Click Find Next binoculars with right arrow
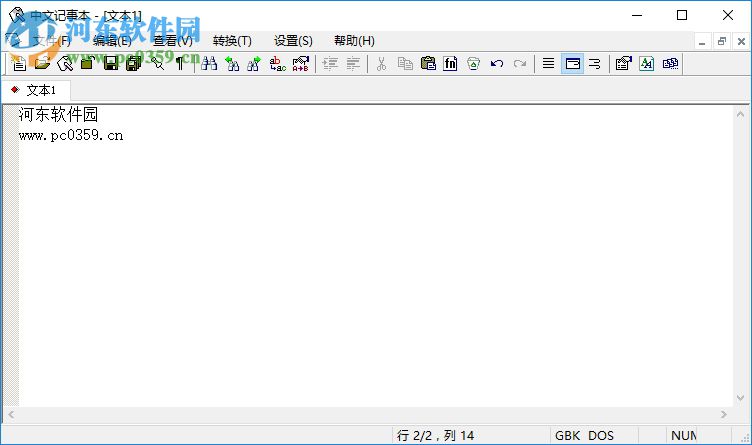752x445 pixels. 255,63
